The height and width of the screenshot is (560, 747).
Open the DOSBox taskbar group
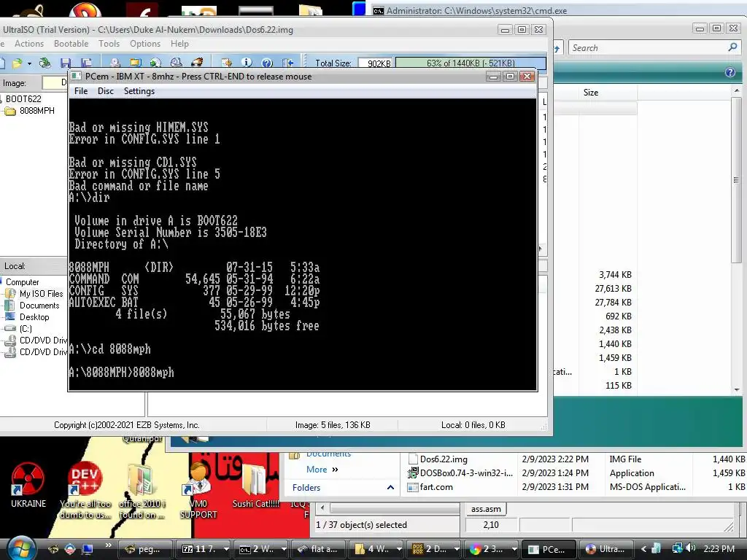pos(433,549)
